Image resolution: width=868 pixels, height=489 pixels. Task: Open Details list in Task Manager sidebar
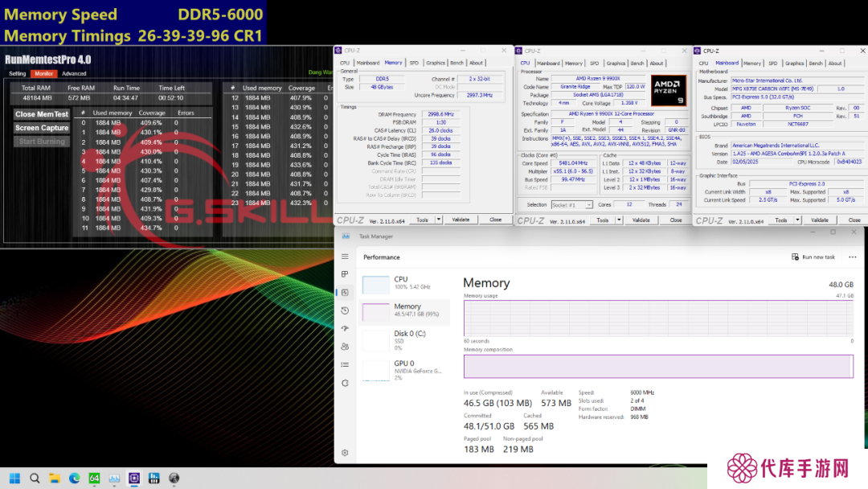[x=345, y=364]
